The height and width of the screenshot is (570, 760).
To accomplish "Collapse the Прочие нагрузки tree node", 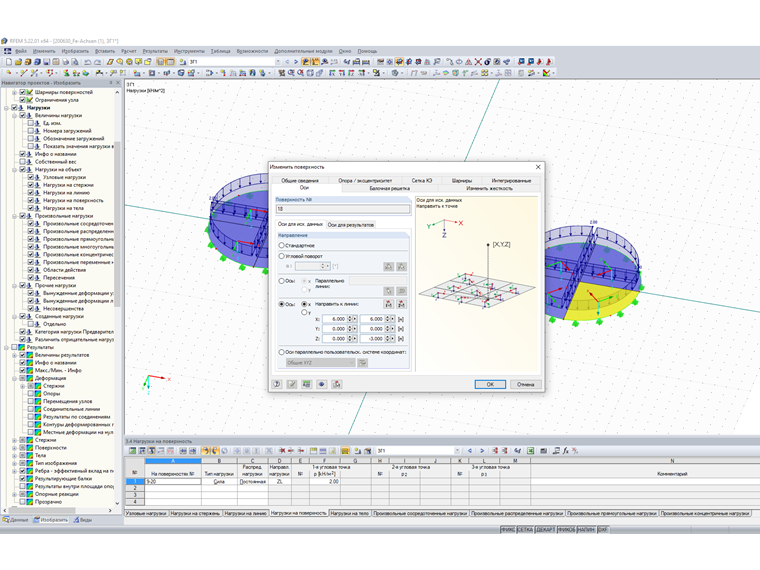I will coord(15,285).
